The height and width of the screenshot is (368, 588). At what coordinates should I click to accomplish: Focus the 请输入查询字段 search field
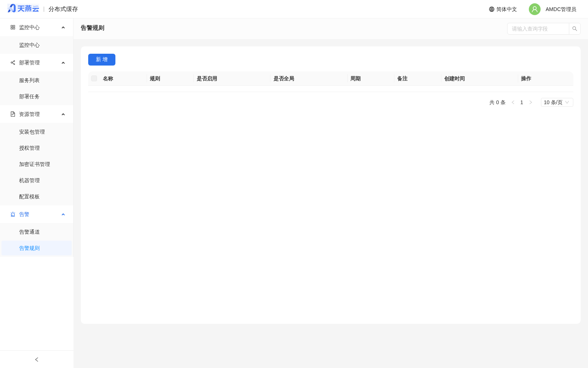click(x=538, y=29)
